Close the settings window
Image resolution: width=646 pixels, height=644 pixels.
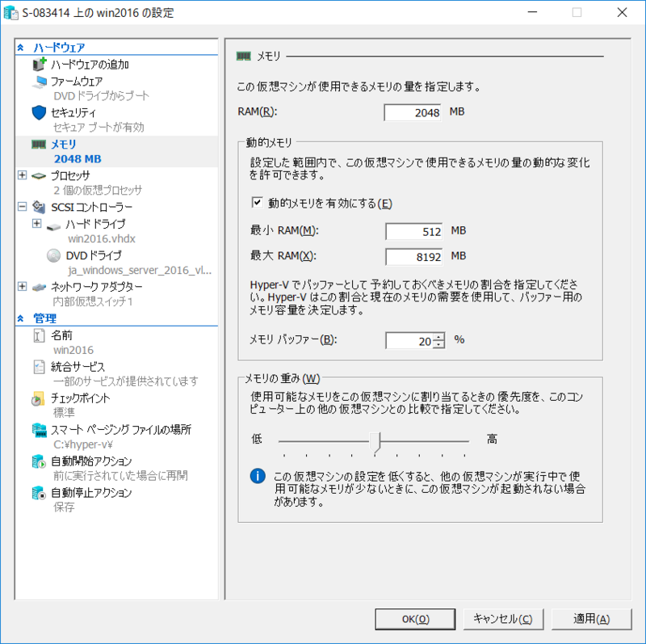coord(622,12)
